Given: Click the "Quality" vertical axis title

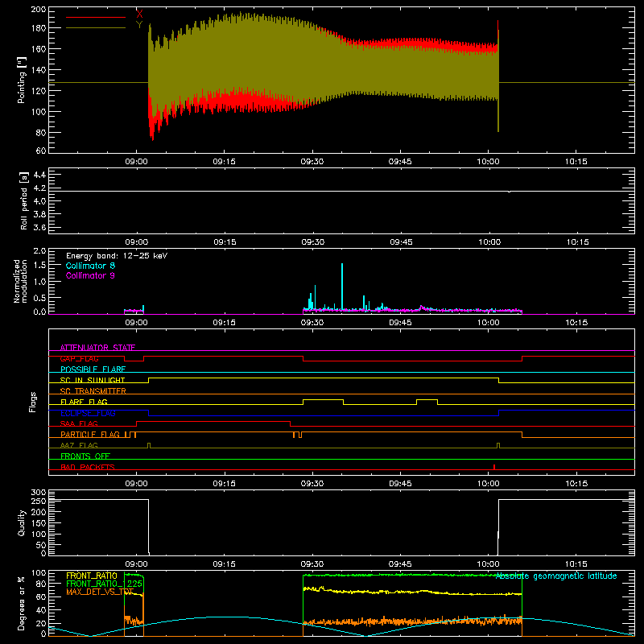Looking at the screenshot, I should [x=22, y=522].
